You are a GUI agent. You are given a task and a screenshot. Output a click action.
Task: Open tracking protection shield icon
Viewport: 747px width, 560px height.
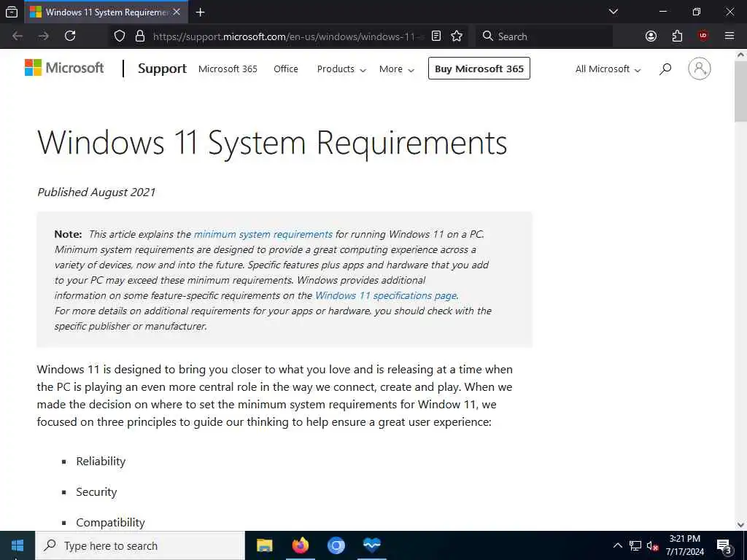click(120, 36)
